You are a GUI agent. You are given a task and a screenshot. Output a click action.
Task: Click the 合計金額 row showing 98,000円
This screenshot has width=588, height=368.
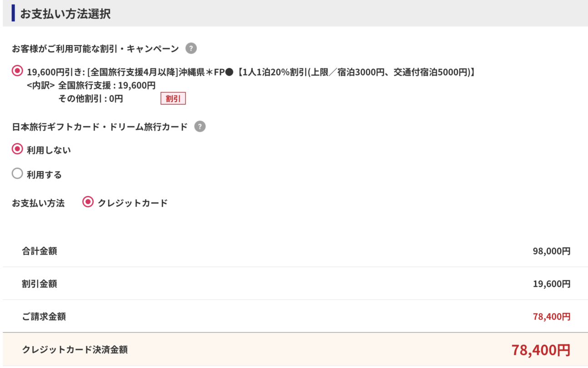pos(295,251)
